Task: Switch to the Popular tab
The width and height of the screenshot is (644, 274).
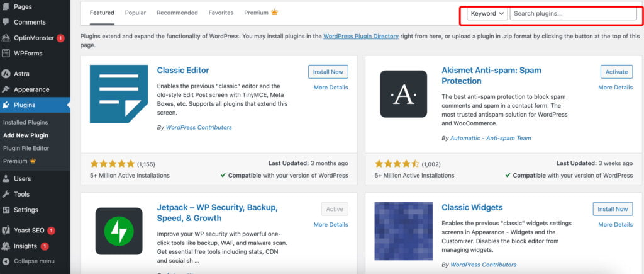Action: (136, 13)
